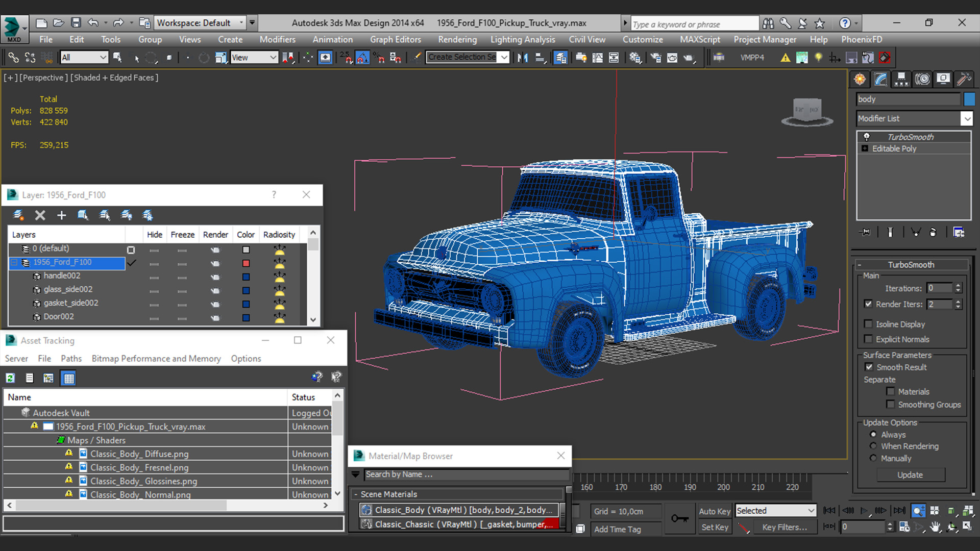Open the Hierarchy command panel tab
Image resolution: width=980 pixels, height=551 pixels.
click(x=902, y=79)
